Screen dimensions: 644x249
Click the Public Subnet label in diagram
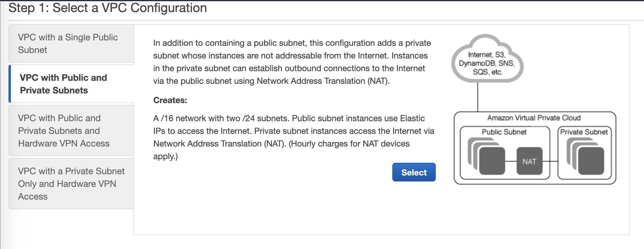(504, 132)
